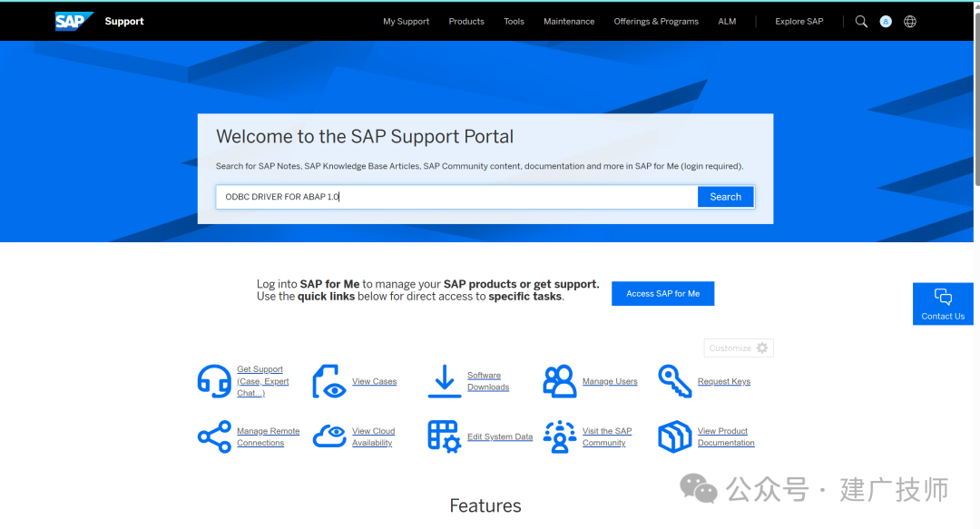The height and width of the screenshot is (529, 980).
Task: Open the My Support menu
Action: tap(407, 21)
